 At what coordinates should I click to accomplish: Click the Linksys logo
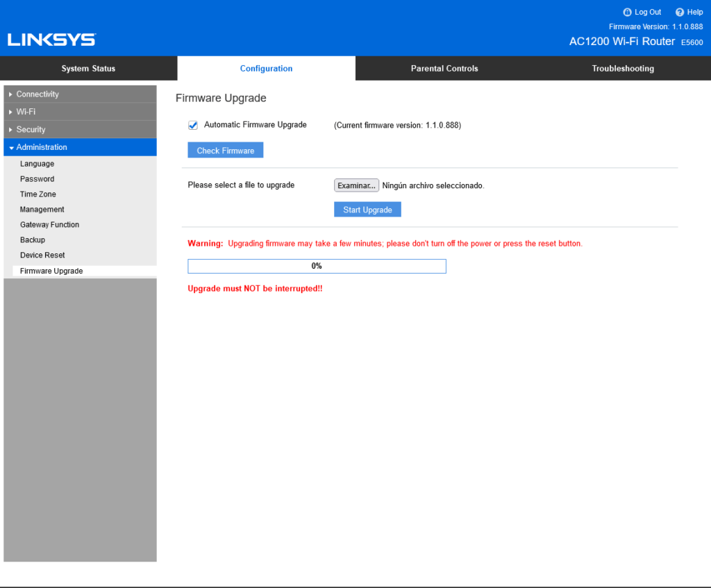click(51, 40)
